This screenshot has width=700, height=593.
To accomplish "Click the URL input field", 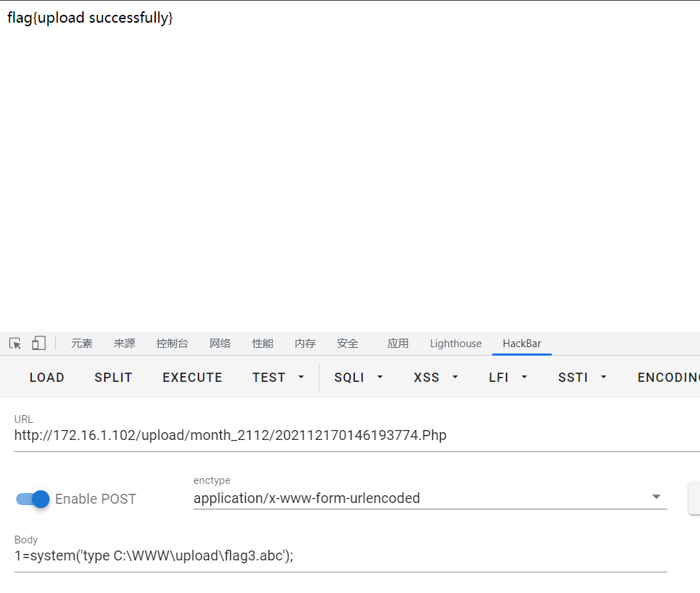I will [357, 436].
